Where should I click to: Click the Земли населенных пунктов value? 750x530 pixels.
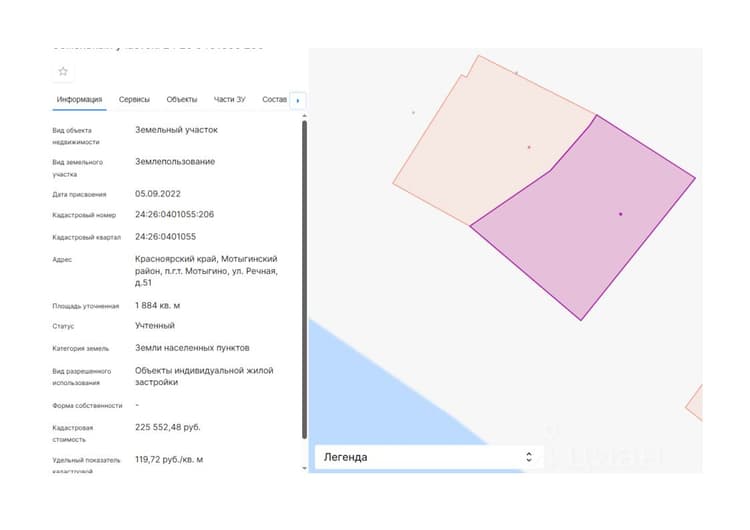192,348
